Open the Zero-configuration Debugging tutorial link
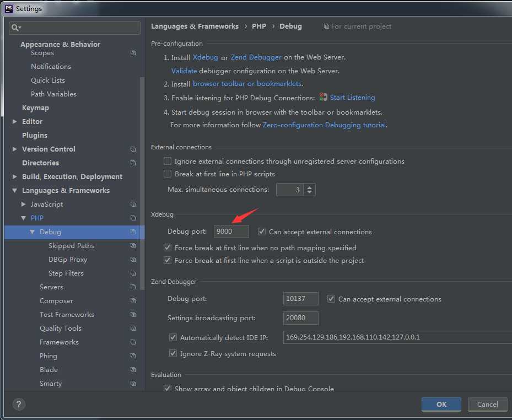 click(x=324, y=125)
